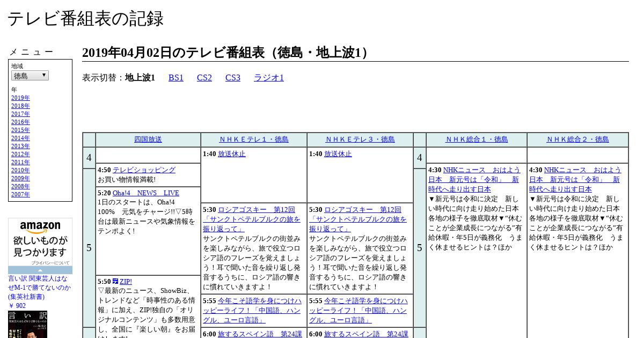Open the ＮＨＫ総合１・徳島 channel link
644x338 pixels.
pyautogui.click(x=477, y=139)
